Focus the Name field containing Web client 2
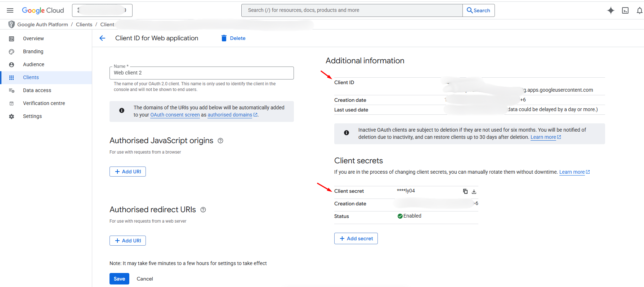Viewport: 644px width, 287px height. pyautogui.click(x=201, y=73)
